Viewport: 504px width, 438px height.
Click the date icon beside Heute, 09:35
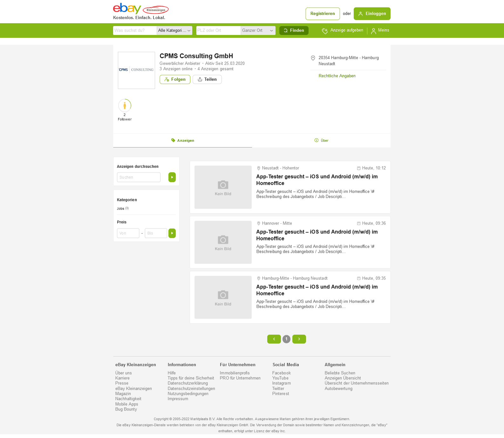(359, 278)
